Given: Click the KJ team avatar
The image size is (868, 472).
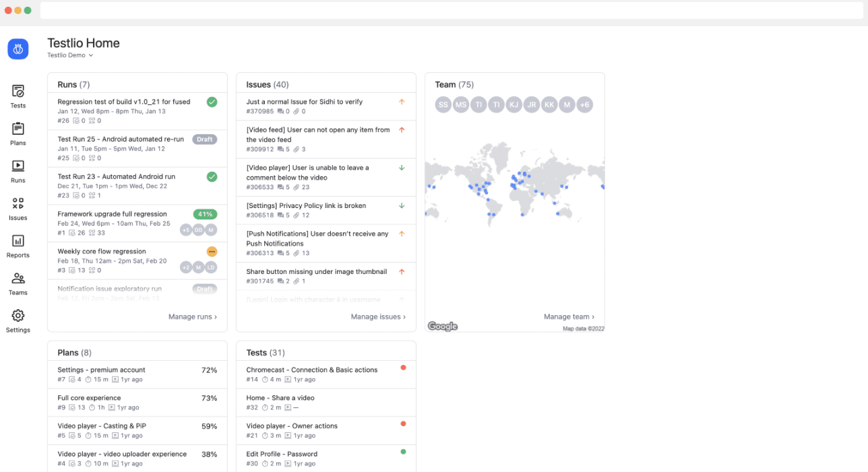Looking at the screenshot, I should (x=514, y=104).
